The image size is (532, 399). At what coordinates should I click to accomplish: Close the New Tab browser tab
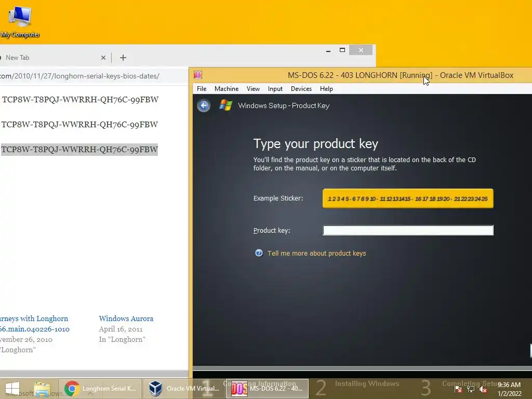[x=103, y=58]
